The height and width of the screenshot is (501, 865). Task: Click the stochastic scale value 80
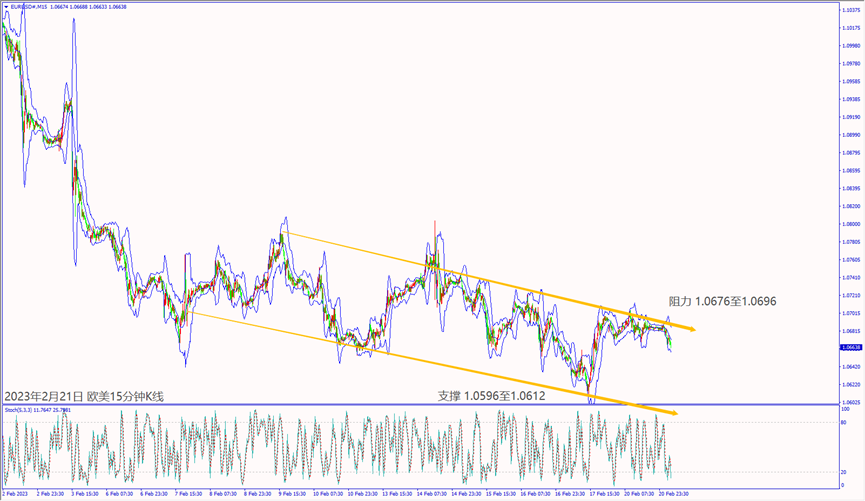(845, 424)
